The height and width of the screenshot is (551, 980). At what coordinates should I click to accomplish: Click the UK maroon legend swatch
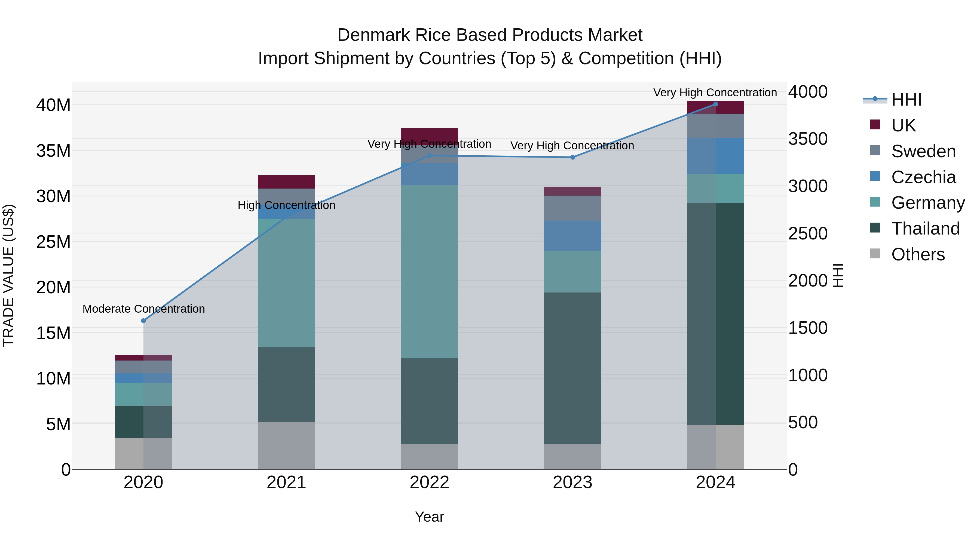tap(875, 124)
